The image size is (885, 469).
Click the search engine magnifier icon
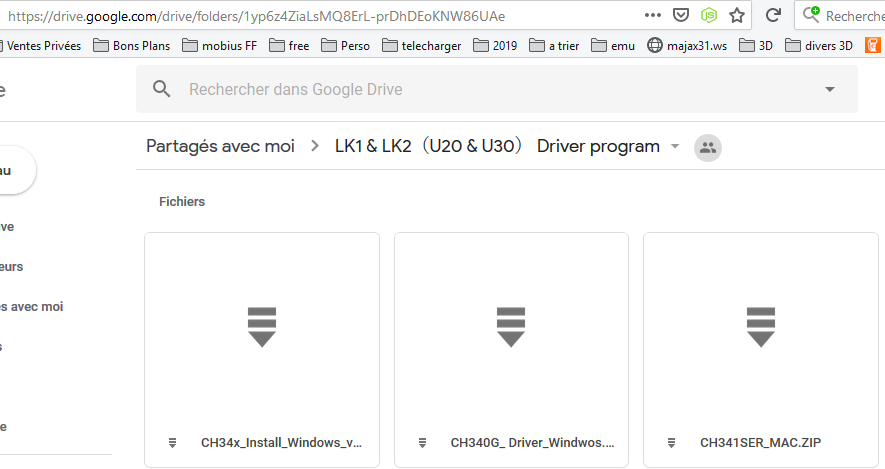(811, 15)
